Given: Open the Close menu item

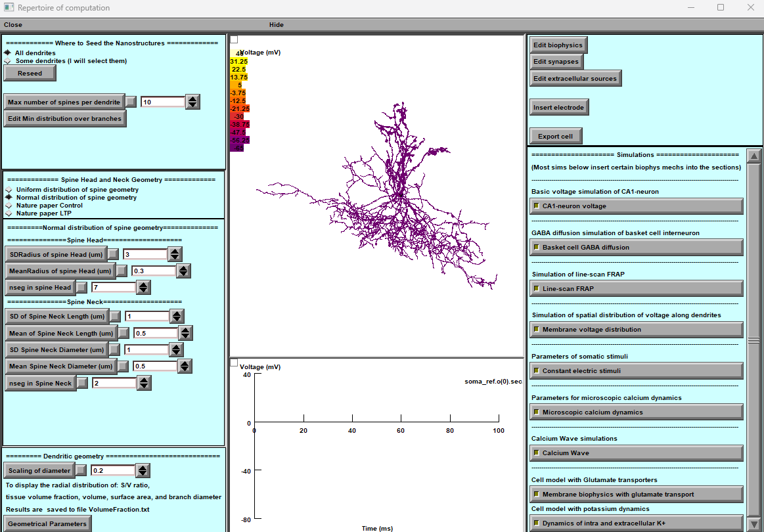Looking at the screenshot, I should point(12,25).
